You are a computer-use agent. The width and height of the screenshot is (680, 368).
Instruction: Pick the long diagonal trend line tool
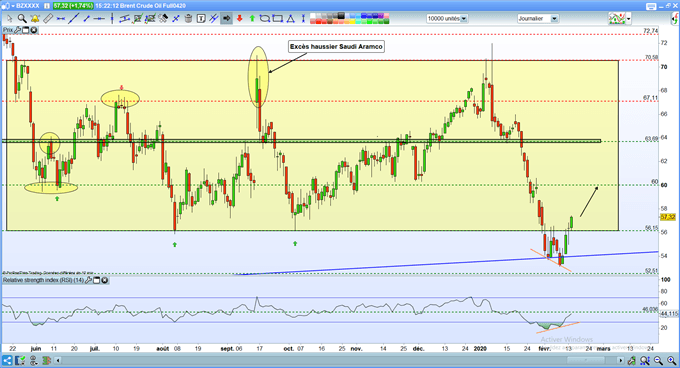73,19
